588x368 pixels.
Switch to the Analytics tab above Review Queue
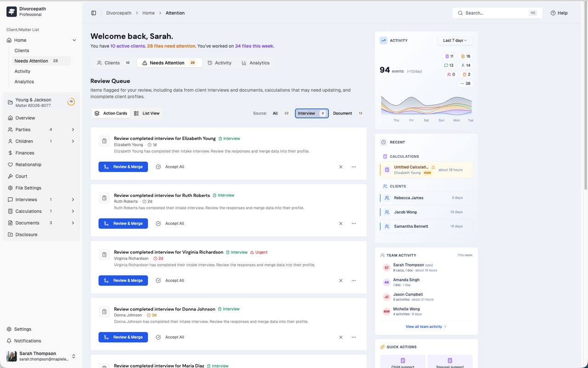coord(256,63)
